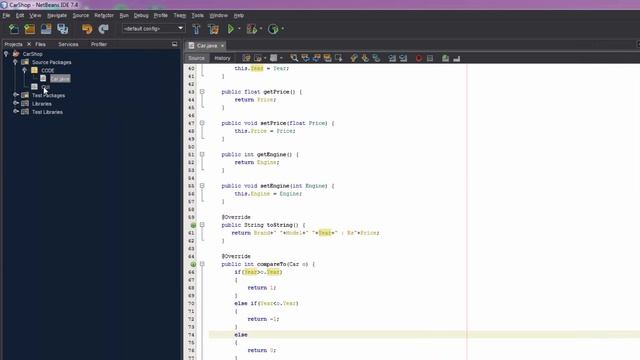
Task: Click the green Run Project icon
Action: click(x=231, y=29)
